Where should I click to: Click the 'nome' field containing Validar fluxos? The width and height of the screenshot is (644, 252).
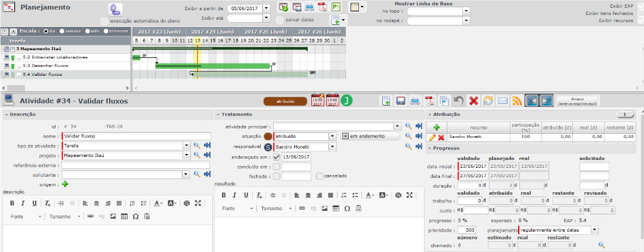click(x=137, y=136)
